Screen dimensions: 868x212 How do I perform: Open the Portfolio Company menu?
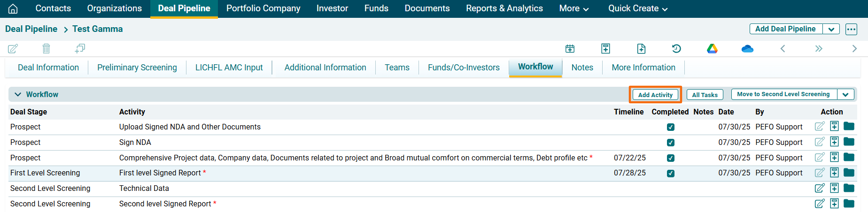(x=263, y=8)
